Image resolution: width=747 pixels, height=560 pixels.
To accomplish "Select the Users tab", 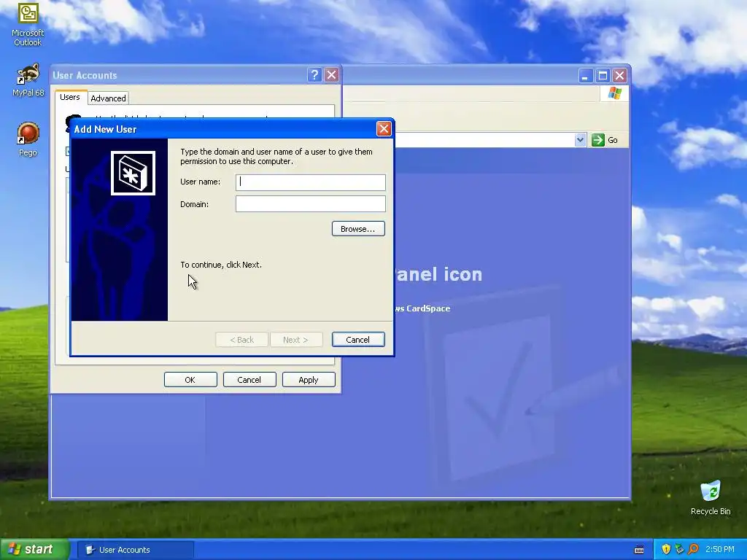I will pyautogui.click(x=69, y=97).
